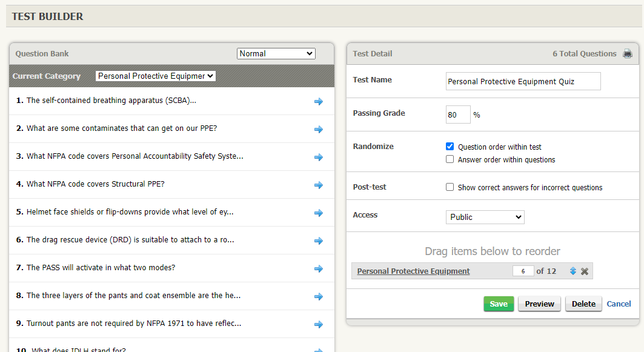Add question 1 about SCBA using its arrow
The height and width of the screenshot is (352, 644).
pyautogui.click(x=319, y=101)
